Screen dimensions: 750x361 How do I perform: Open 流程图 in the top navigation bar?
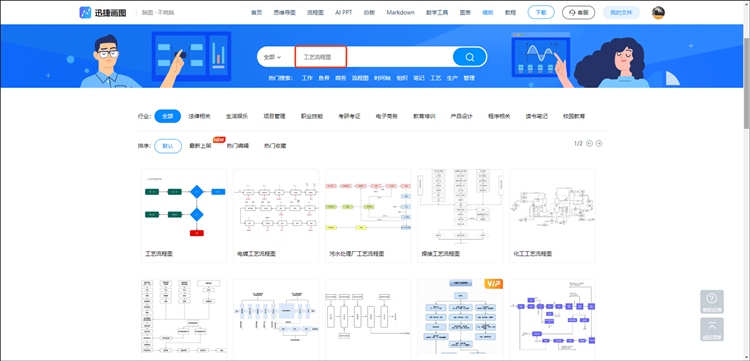coord(315,12)
